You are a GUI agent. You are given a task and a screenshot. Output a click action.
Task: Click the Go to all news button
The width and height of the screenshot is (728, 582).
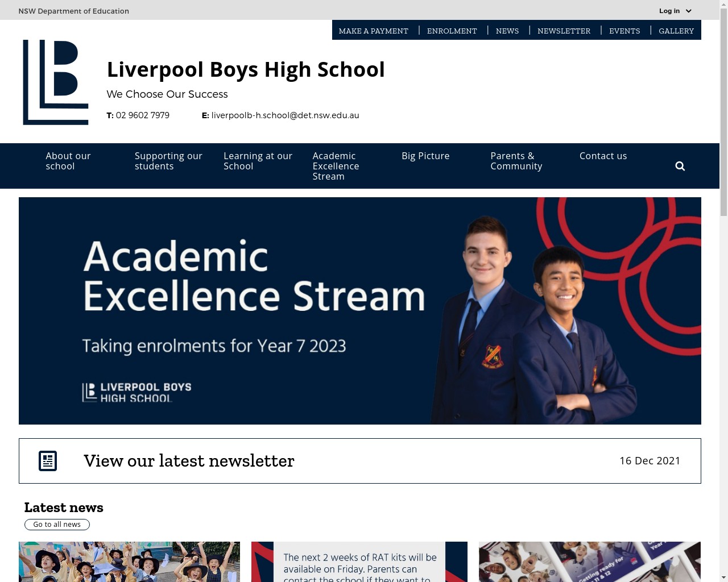pos(57,525)
